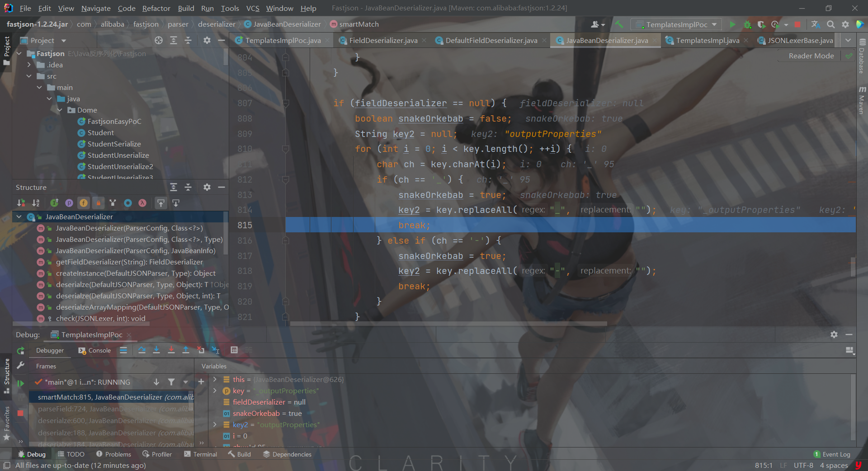Toggle Reader Mode button in editor
Image resolution: width=868 pixels, height=471 pixels.
pos(811,56)
